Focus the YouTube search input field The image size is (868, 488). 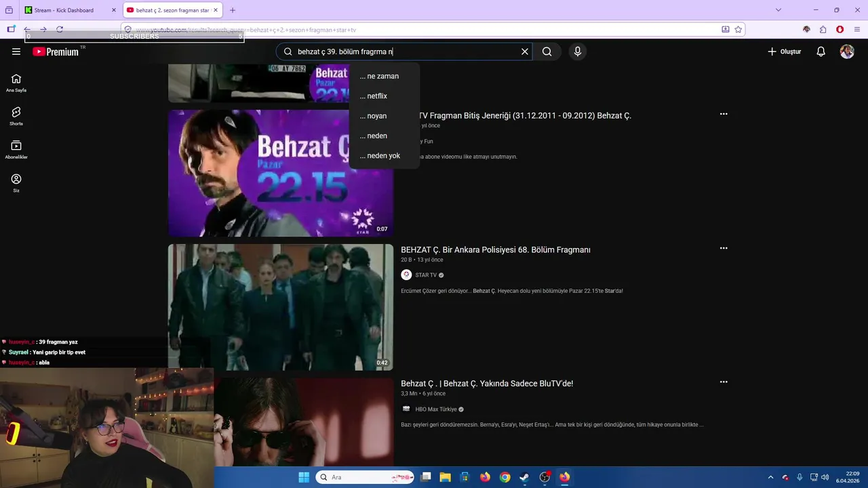click(406, 52)
